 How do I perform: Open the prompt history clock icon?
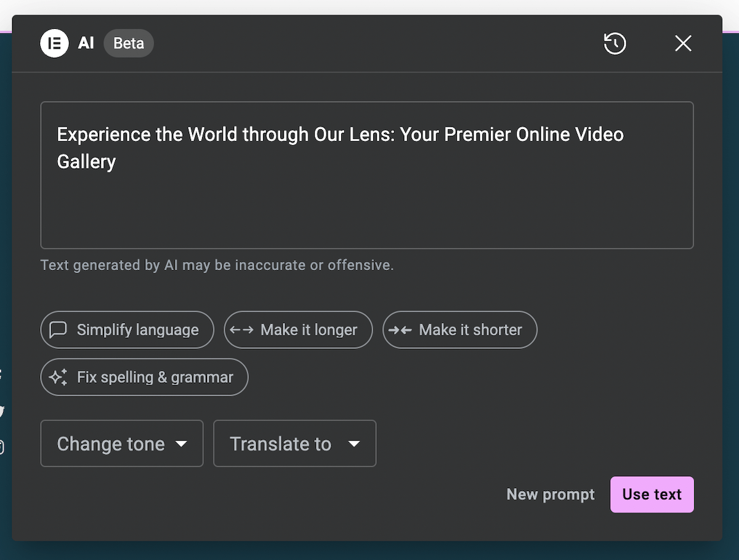click(615, 44)
